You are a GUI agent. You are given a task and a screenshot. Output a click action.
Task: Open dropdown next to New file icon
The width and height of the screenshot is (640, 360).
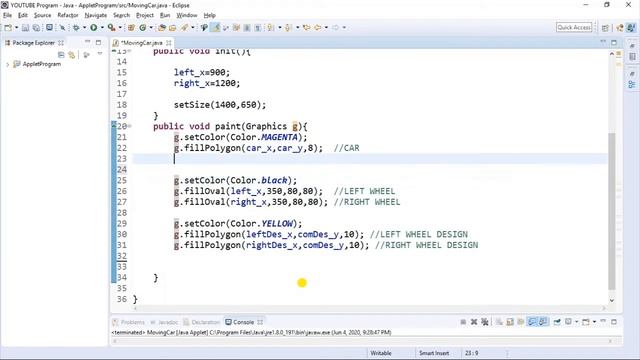tap(16, 27)
